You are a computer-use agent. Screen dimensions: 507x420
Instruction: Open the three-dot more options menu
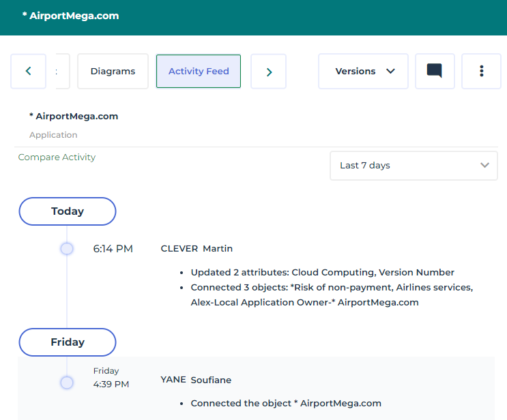click(481, 71)
